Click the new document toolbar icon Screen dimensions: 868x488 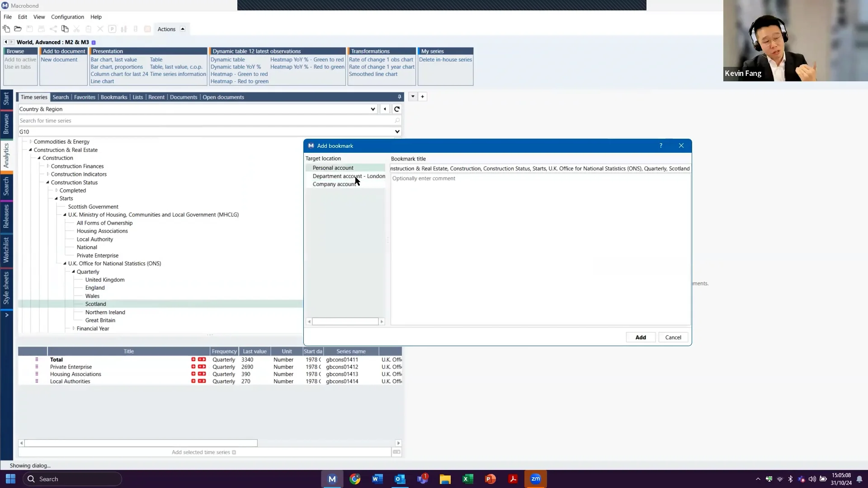6,29
